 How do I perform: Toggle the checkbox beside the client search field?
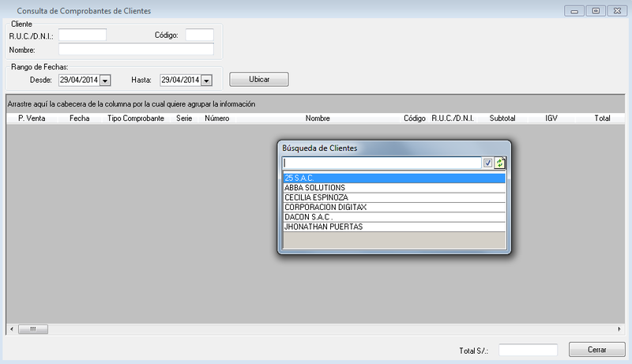pyautogui.click(x=488, y=163)
